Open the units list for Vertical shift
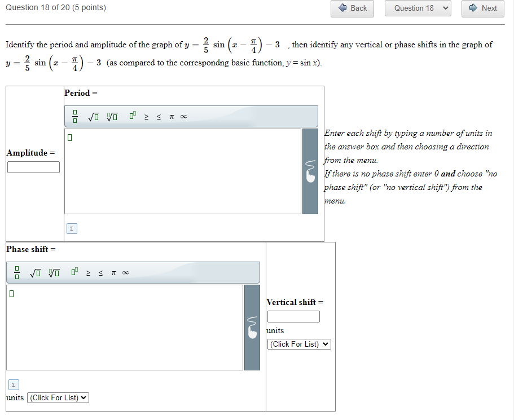Image resolution: width=514 pixels, height=420 pixels. pyautogui.click(x=298, y=344)
